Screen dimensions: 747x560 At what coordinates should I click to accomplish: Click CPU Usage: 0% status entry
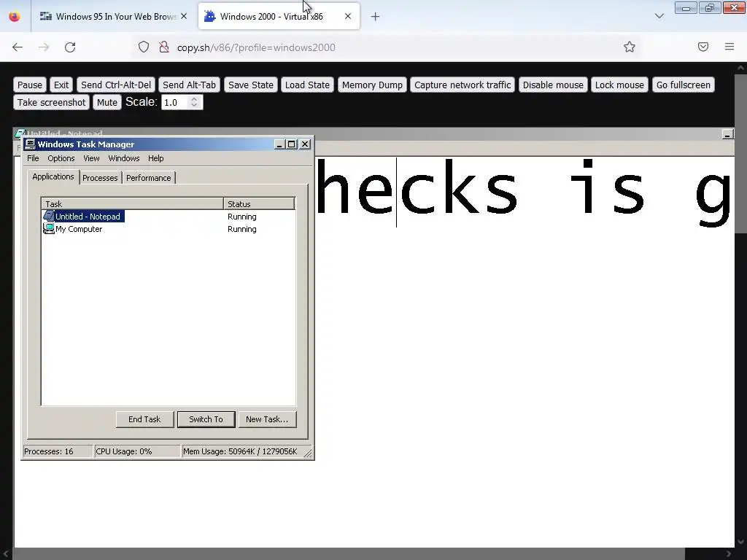[136, 451]
